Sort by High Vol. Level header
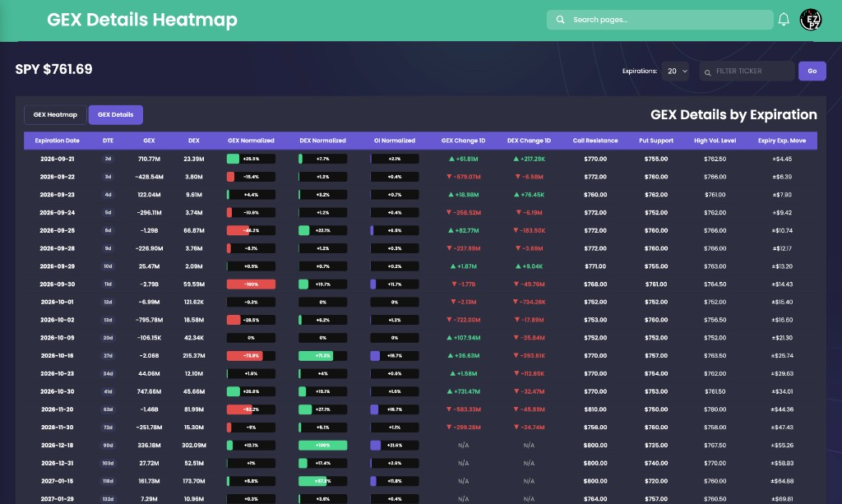 715,141
